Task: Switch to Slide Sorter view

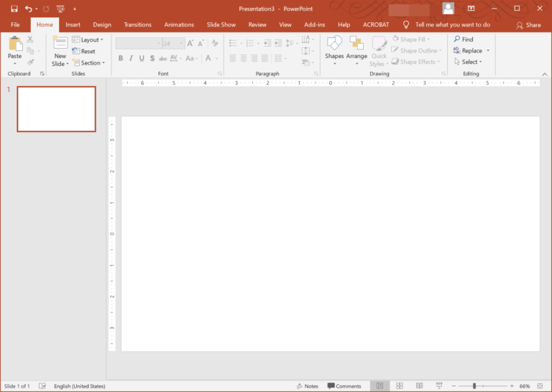Action: tap(400, 386)
